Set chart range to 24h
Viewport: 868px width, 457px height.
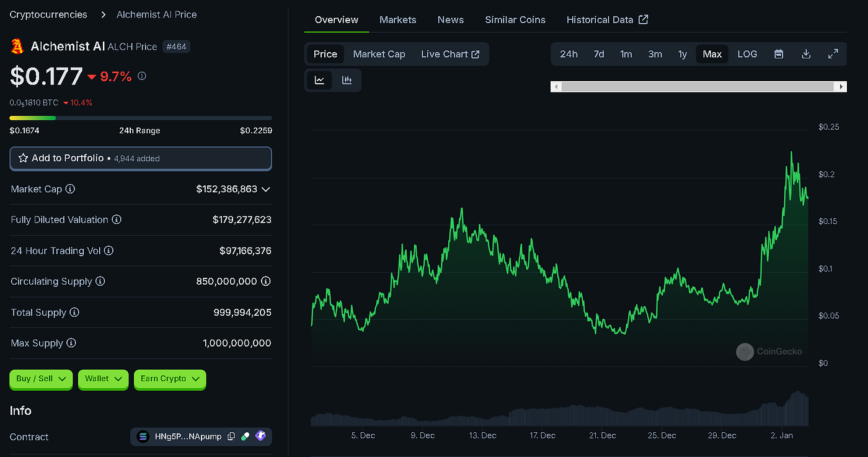569,54
